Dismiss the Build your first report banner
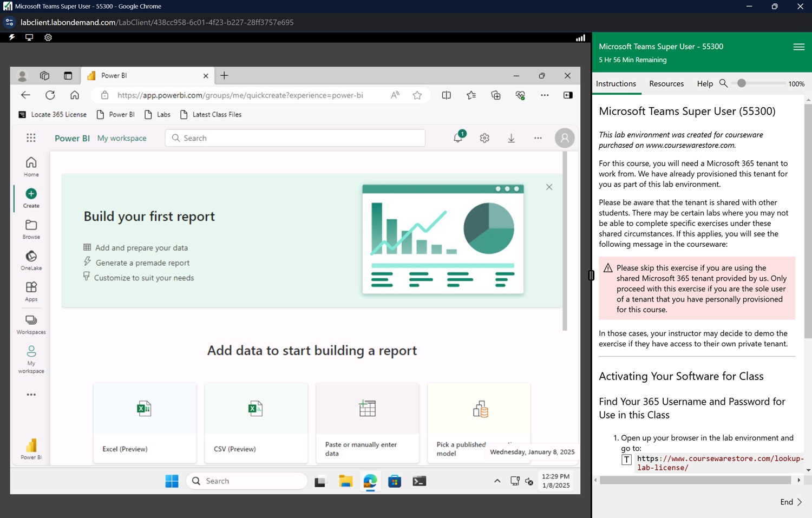 click(x=549, y=187)
